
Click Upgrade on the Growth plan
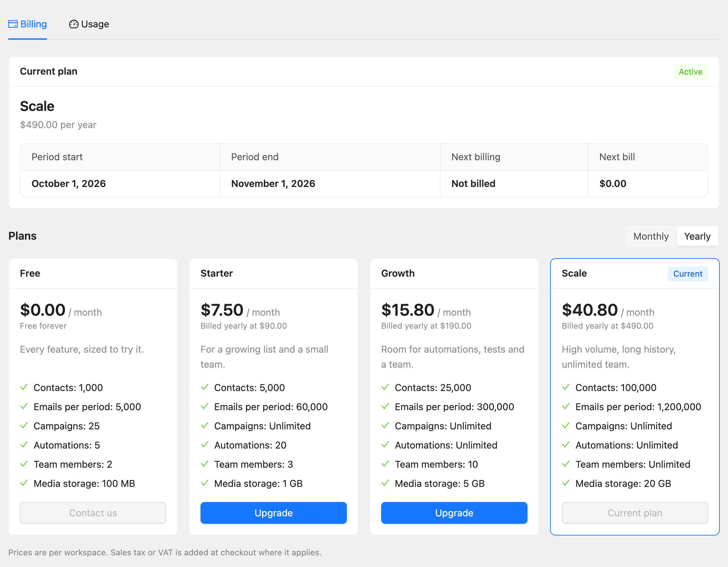(454, 513)
